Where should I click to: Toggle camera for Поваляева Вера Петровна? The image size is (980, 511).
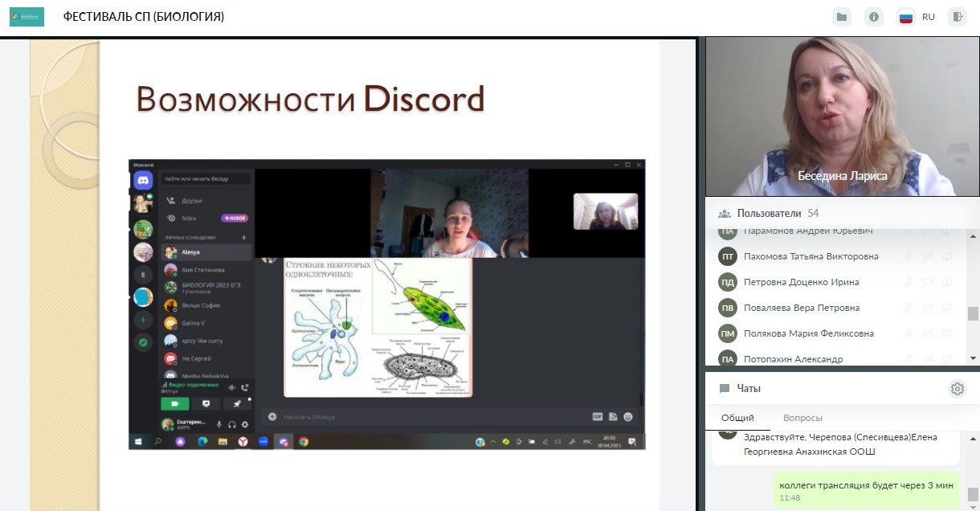(x=927, y=308)
